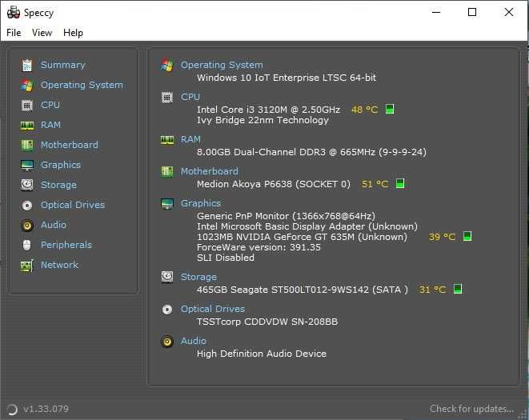Click the 8.00GB Dual-Channel DDR3 line
The height and width of the screenshot is (420, 529).
pos(311,152)
